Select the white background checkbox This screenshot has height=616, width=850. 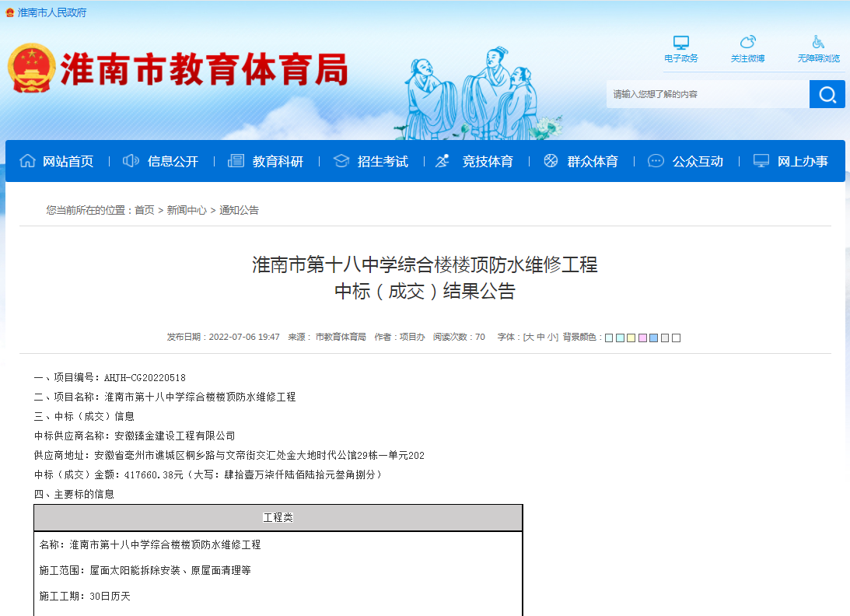tap(676, 338)
